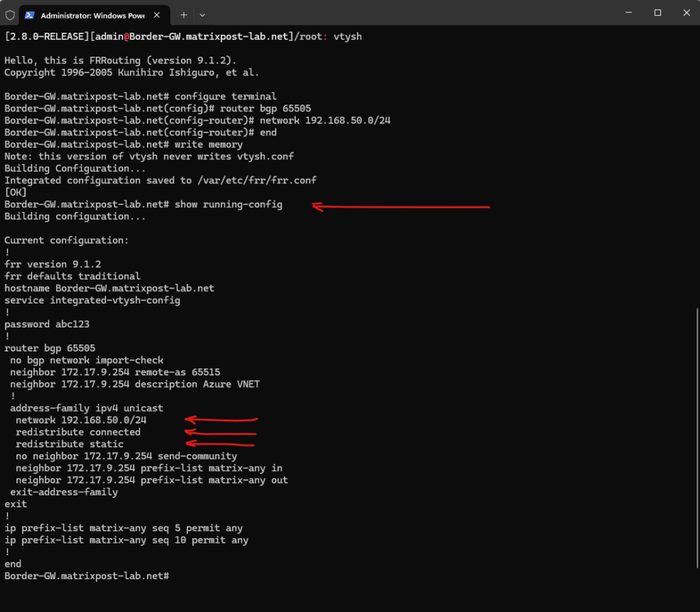Open a new terminal tab with plus

coord(183,15)
